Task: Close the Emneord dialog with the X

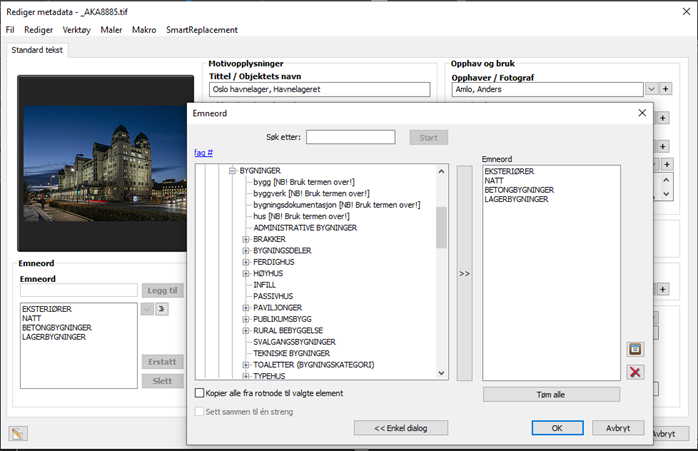Action: (x=641, y=113)
